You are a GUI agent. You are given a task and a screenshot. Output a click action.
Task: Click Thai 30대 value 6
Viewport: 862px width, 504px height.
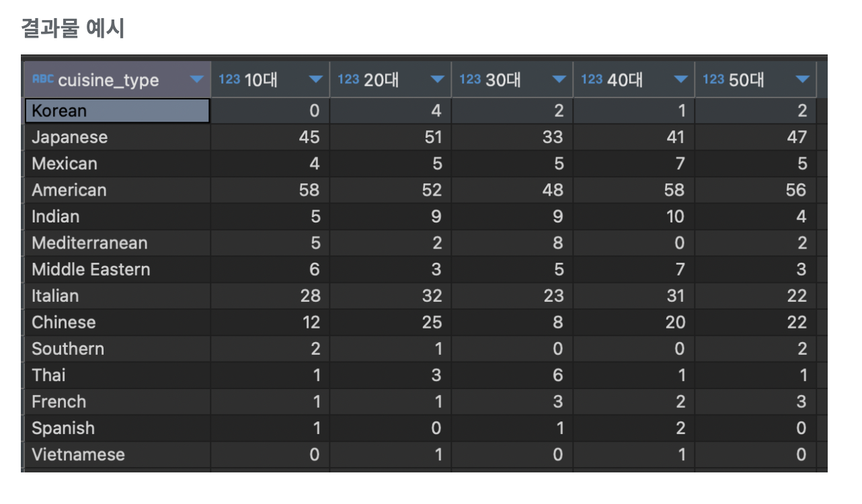point(558,375)
